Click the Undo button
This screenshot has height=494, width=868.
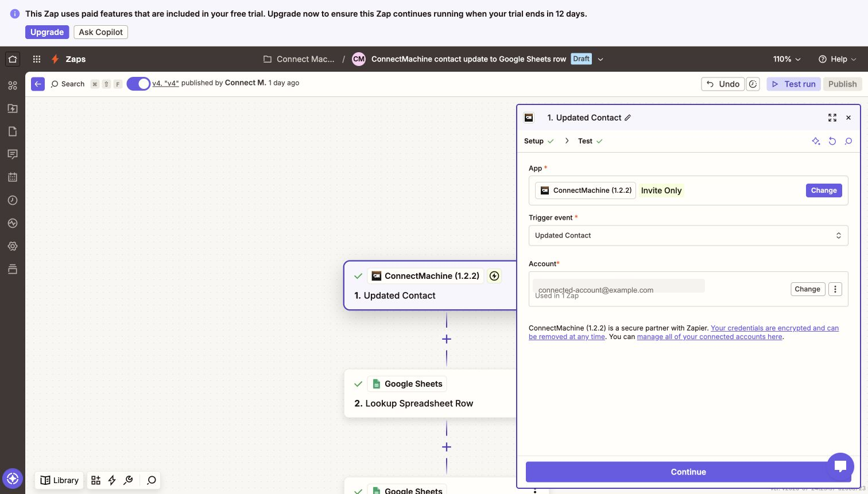(x=723, y=84)
